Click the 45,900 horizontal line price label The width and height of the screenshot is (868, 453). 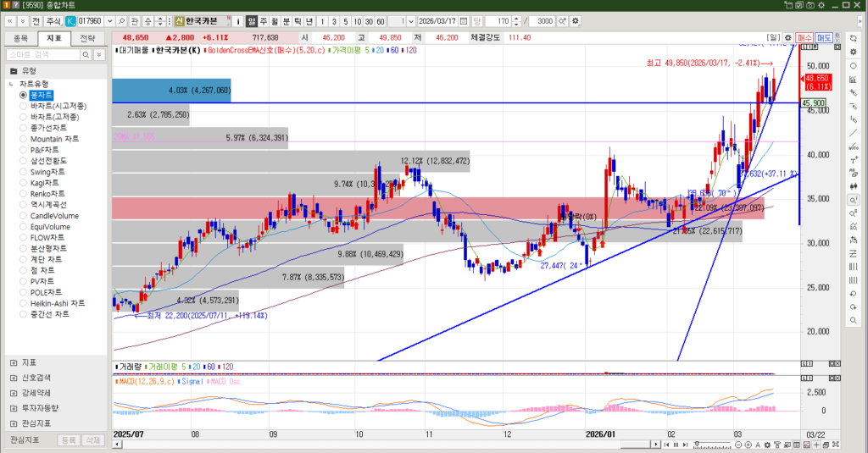pyautogui.click(x=813, y=102)
